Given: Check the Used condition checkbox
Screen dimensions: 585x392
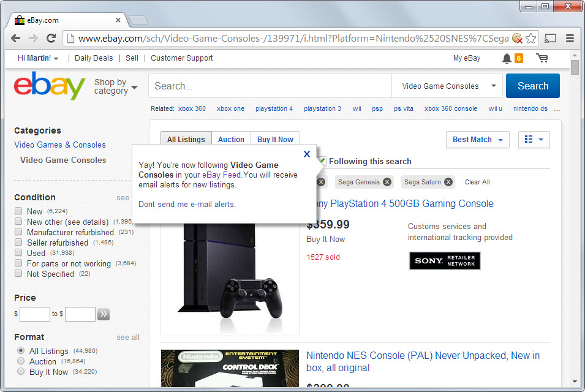Looking at the screenshot, I should tap(18, 252).
